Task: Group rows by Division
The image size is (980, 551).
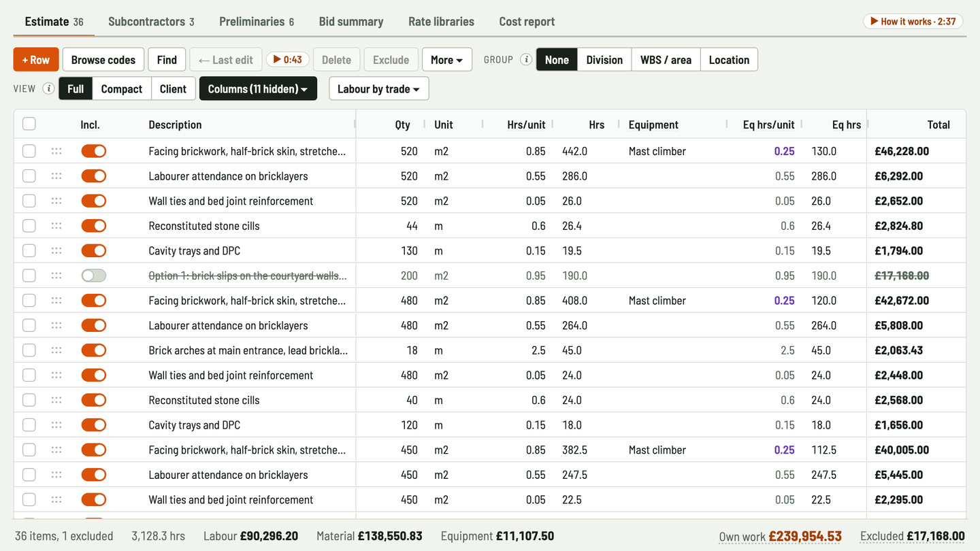Action: tap(604, 60)
